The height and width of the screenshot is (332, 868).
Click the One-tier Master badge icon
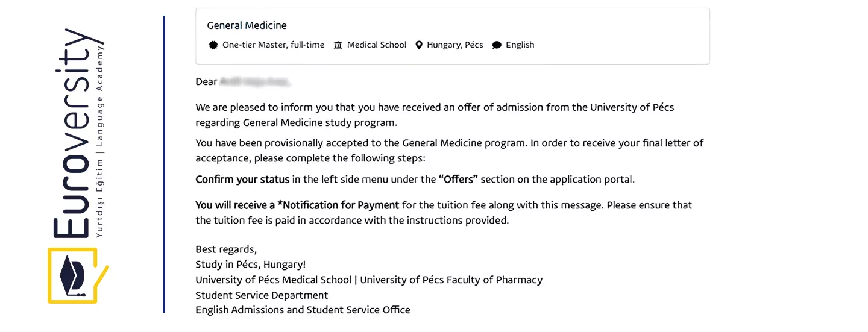point(213,45)
